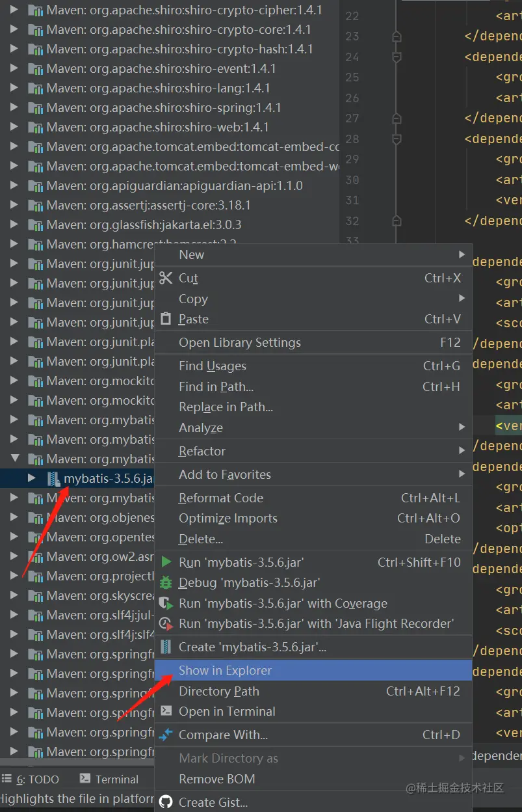Expand the shiro-crypto-core:1.4.1 library node
This screenshot has width=522, height=812.
point(14,30)
